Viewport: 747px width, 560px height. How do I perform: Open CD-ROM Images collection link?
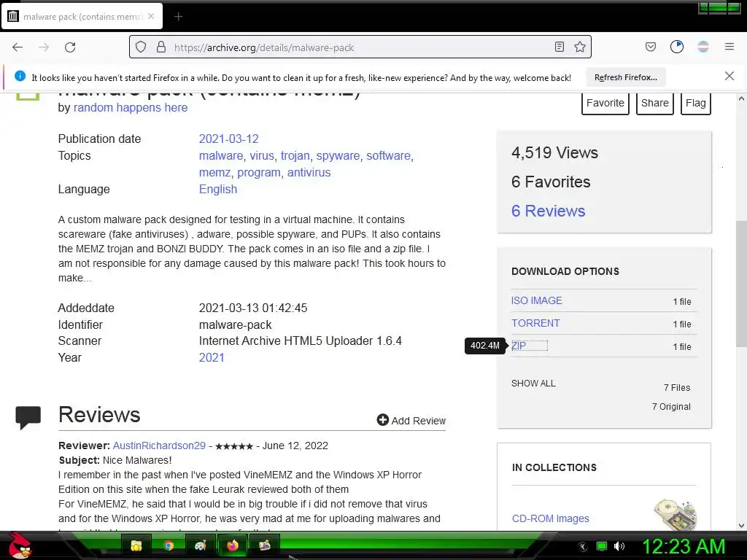click(x=550, y=518)
